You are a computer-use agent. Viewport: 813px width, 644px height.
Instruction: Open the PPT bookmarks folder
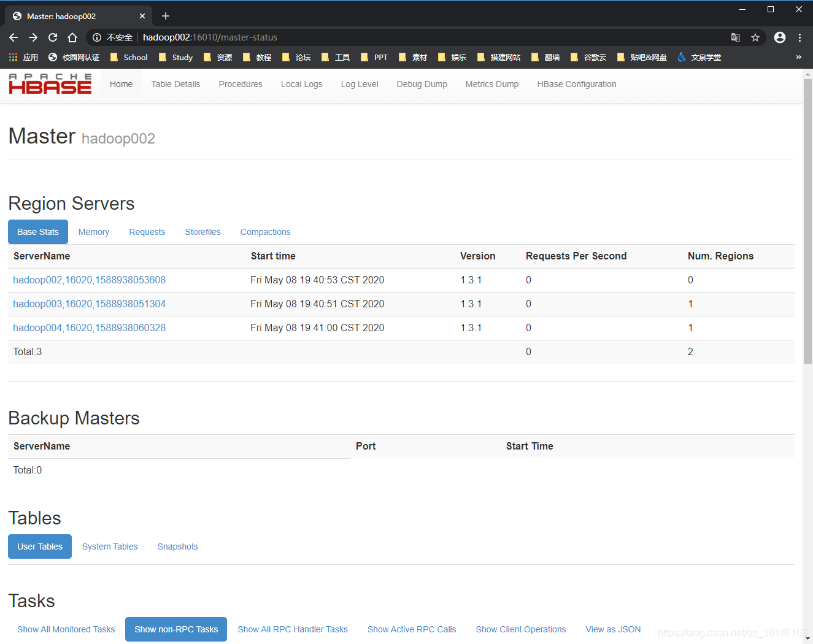click(x=374, y=57)
